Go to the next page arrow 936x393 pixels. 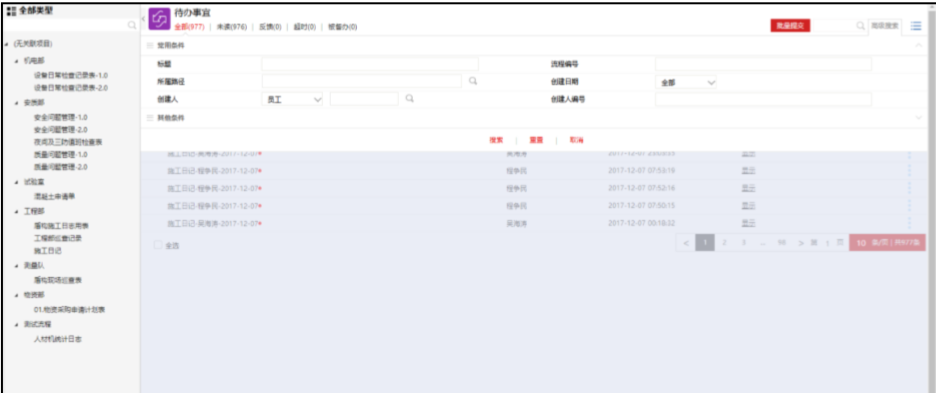click(801, 243)
